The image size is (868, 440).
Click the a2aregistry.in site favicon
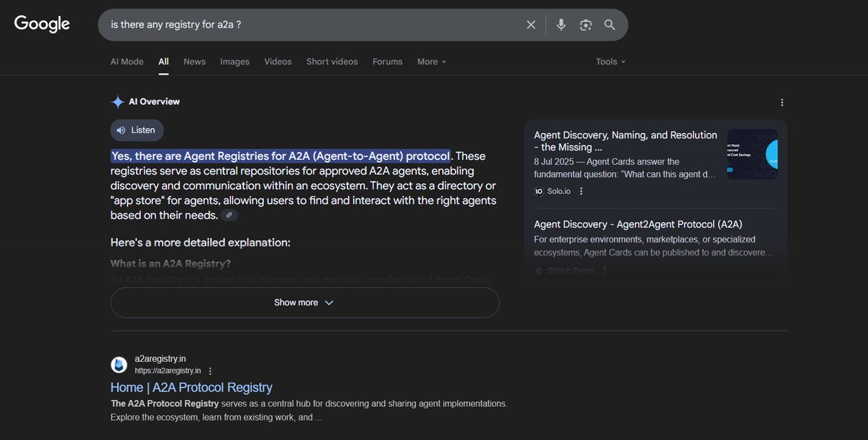tap(119, 365)
